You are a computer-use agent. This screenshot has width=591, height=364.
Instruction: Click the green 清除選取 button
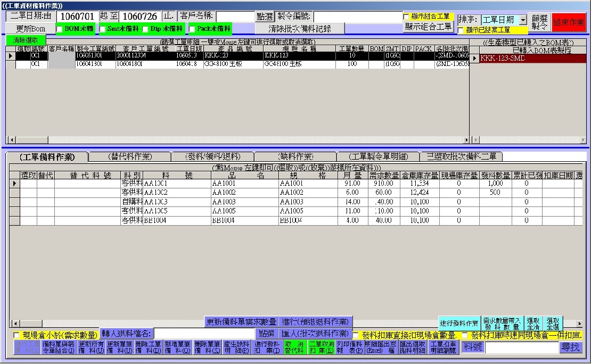coord(26,40)
